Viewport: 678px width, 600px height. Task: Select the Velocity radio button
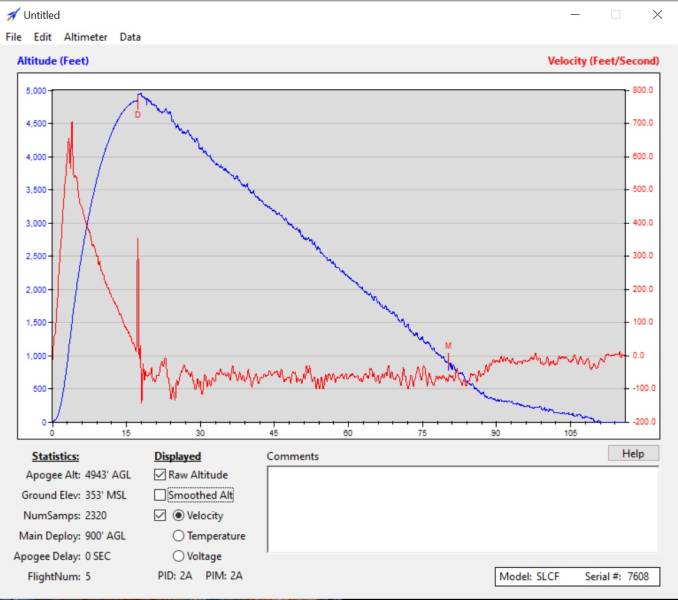tap(179, 516)
